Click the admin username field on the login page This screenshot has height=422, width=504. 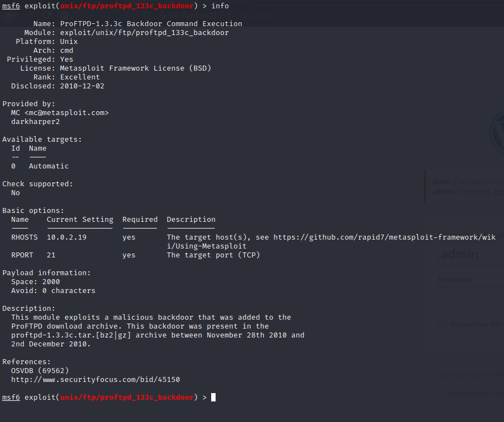tap(471, 254)
